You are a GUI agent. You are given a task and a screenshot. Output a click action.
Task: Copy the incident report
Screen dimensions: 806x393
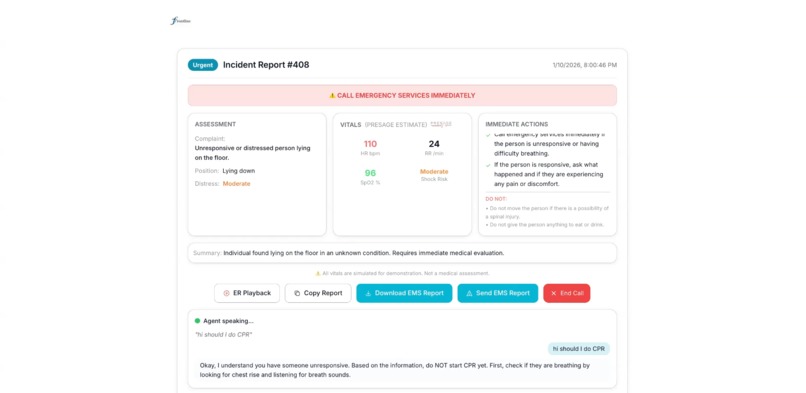pyautogui.click(x=318, y=293)
